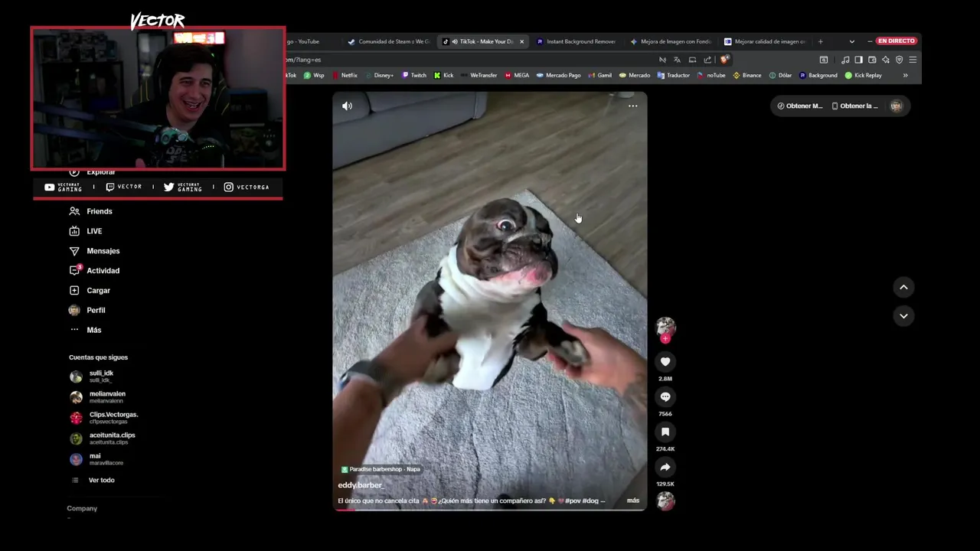Expand the Company footer section
The height and width of the screenshot is (551, 980).
click(x=82, y=508)
